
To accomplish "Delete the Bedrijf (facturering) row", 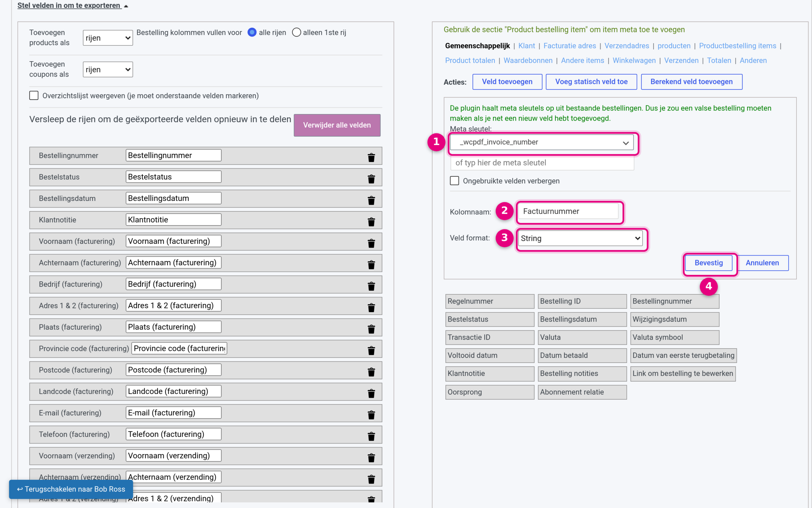I will coord(371,286).
